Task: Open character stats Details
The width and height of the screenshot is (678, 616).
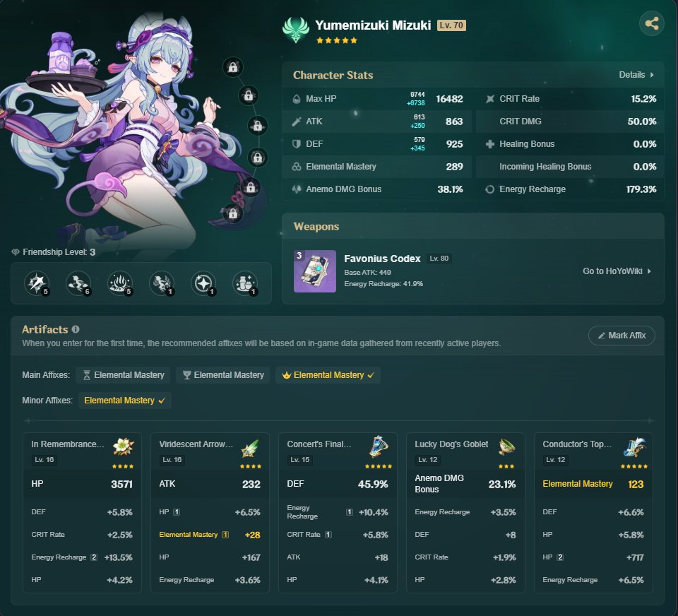Action: (636, 75)
